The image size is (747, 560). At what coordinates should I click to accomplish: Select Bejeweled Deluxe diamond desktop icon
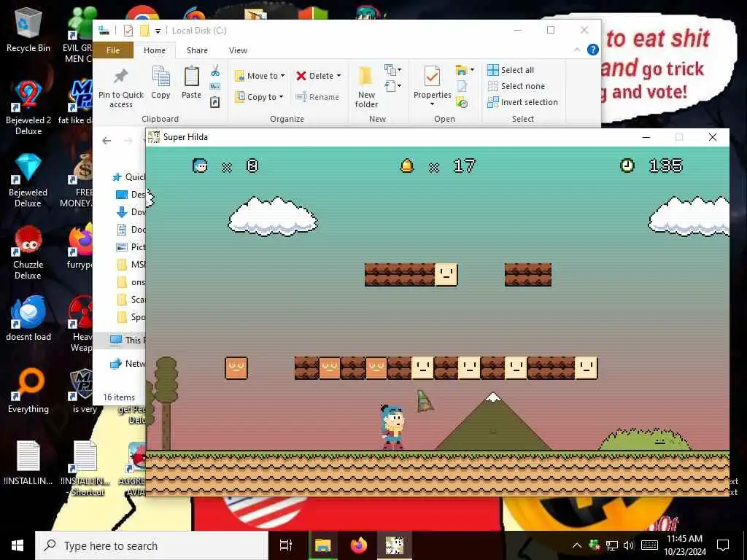(x=28, y=181)
